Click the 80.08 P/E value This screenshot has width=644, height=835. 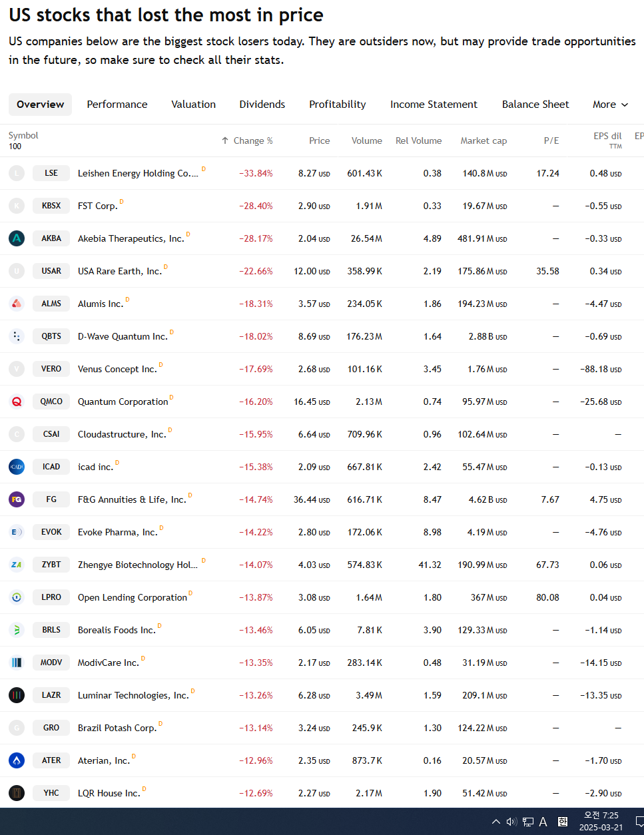tap(547, 597)
